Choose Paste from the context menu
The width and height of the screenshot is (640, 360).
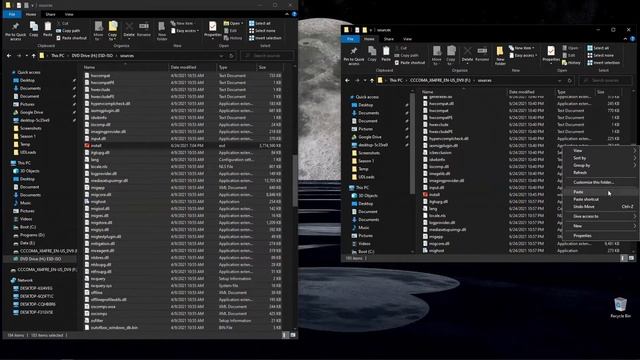click(x=601, y=192)
